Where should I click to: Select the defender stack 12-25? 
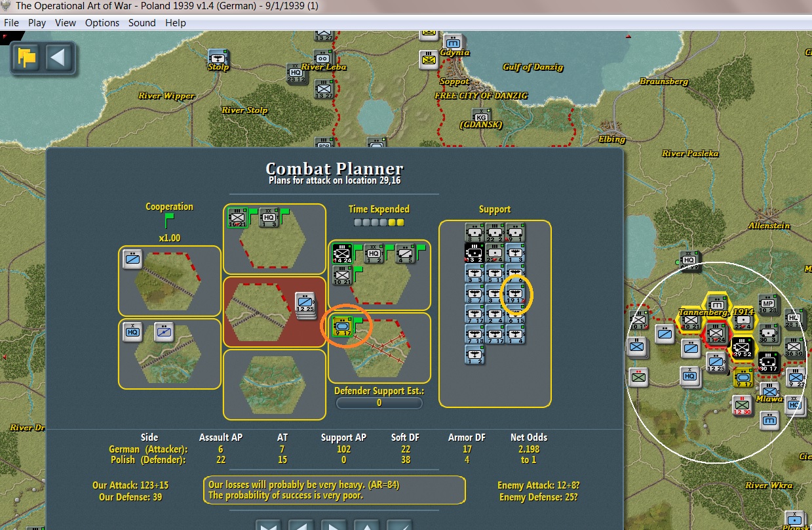click(x=305, y=304)
